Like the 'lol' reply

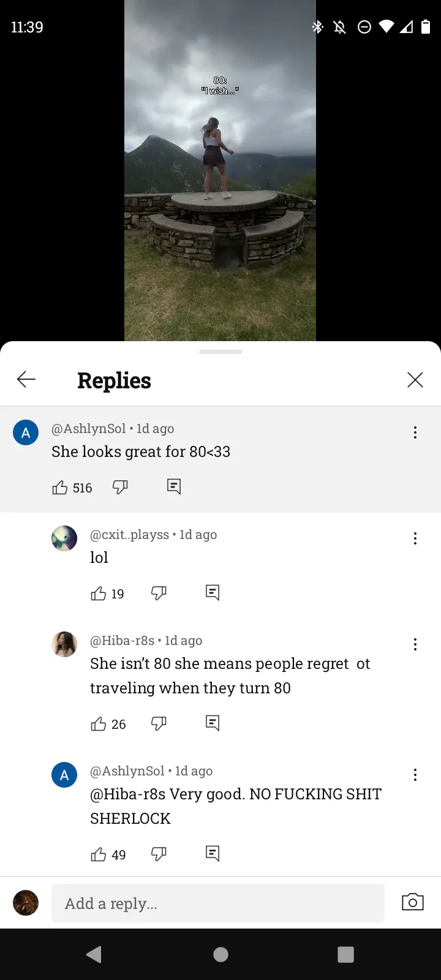(99, 594)
